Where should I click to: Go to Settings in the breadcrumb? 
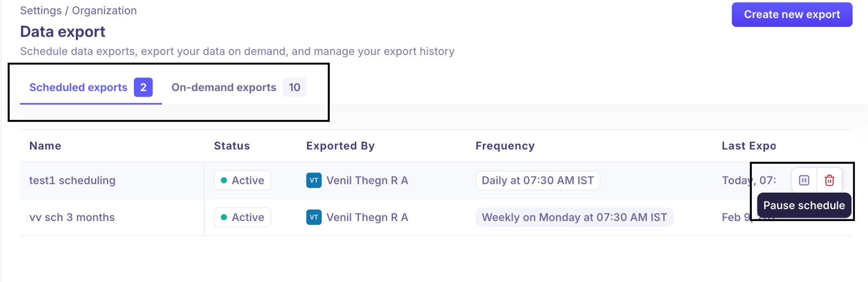pos(41,11)
